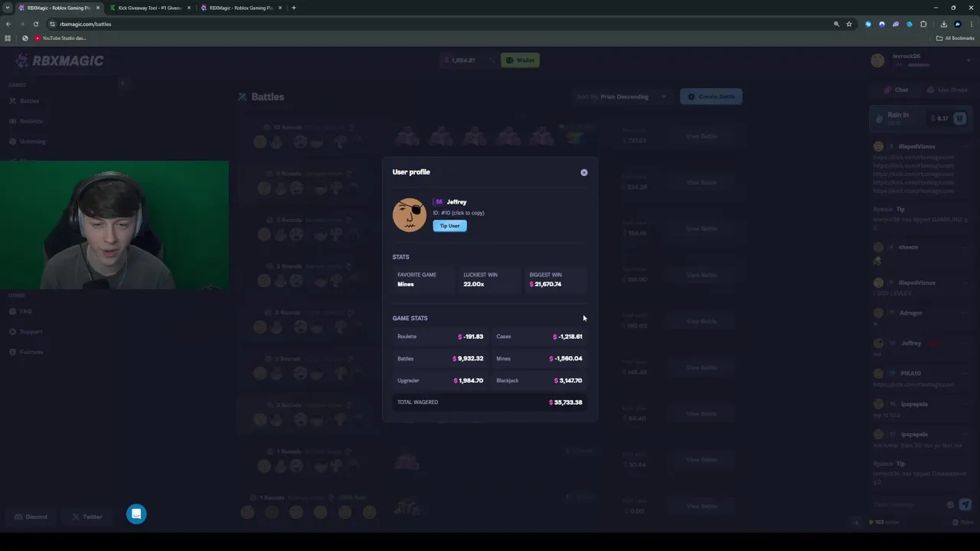Image resolution: width=980 pixels, height=551 pixels.
Task: Open Battles in the left sidebar
Action: (24, 101)
